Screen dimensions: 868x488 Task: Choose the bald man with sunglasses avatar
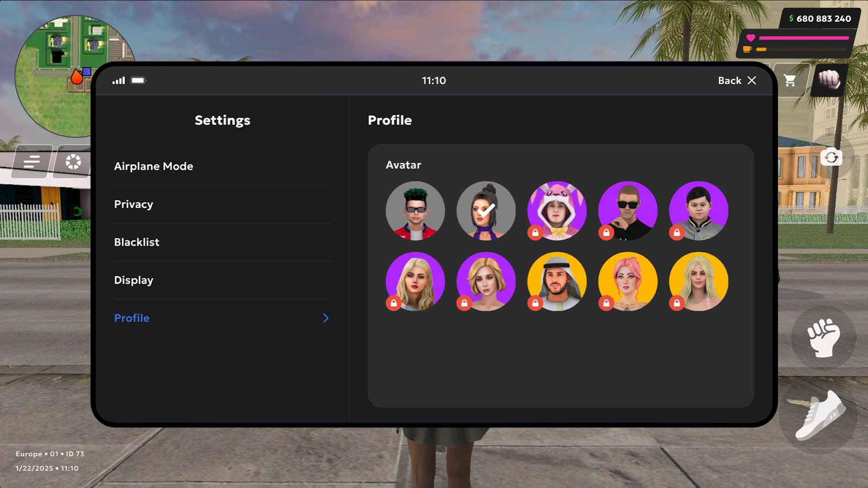coord(628,211)
